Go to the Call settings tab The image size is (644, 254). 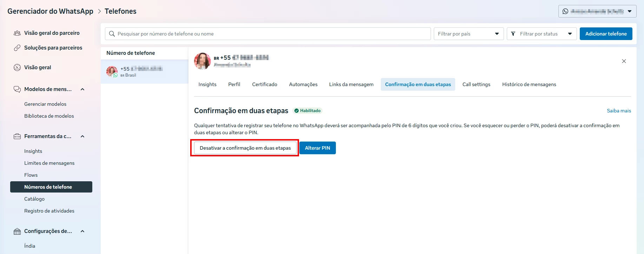(476, 84)
